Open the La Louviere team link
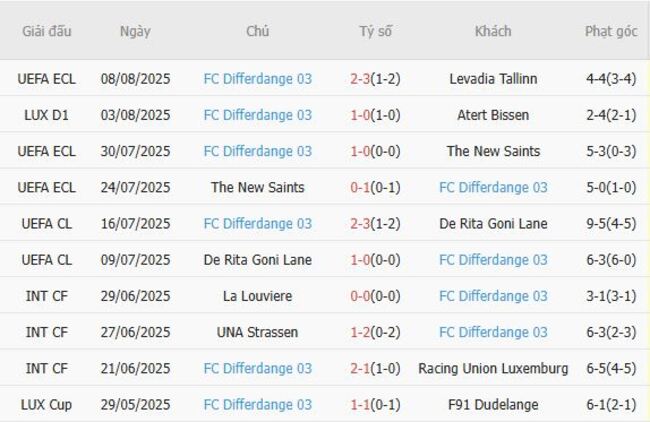 [257, 296]
